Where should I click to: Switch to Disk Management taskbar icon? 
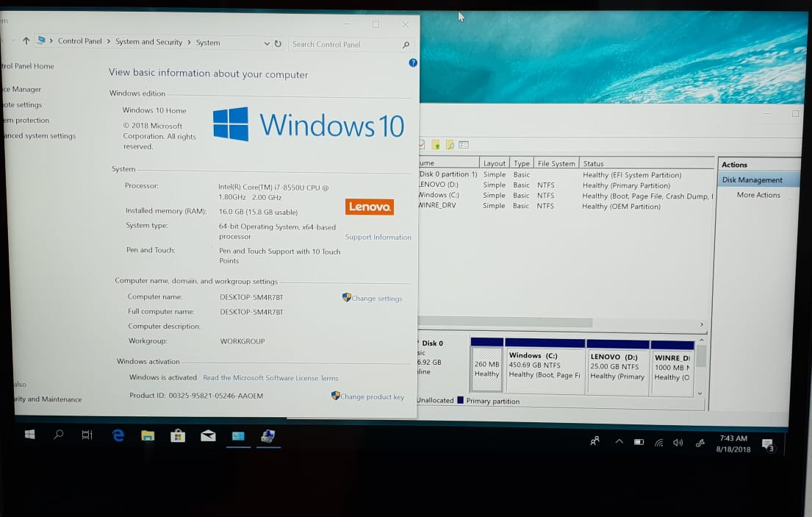click(x=267, y=437)
